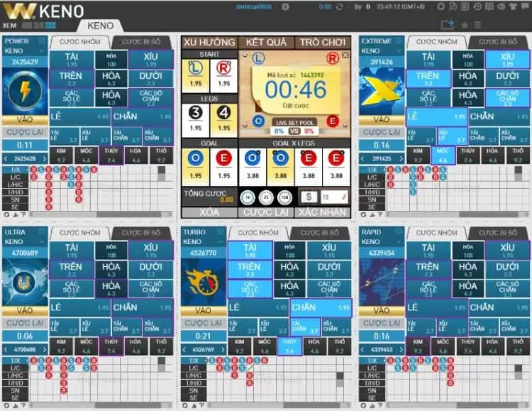Go to previous draw before 4526769

tap(184, 349)
